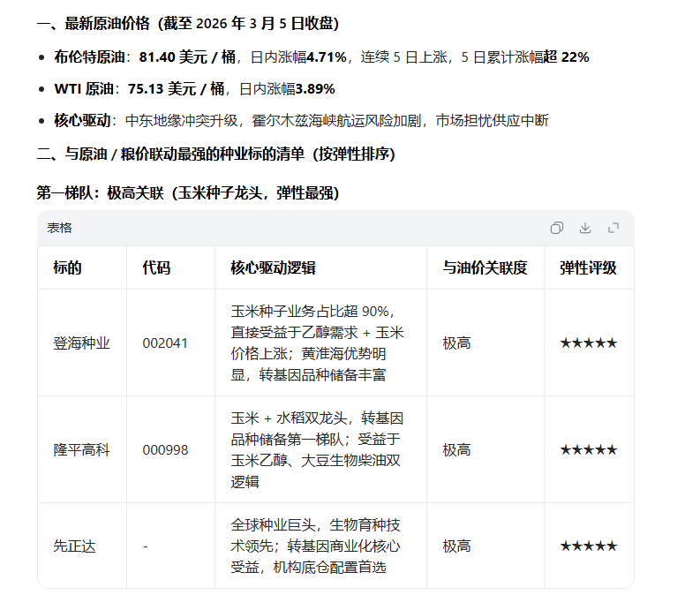Click the '布伦特原油' bullet line

click(x=321, y=57)
